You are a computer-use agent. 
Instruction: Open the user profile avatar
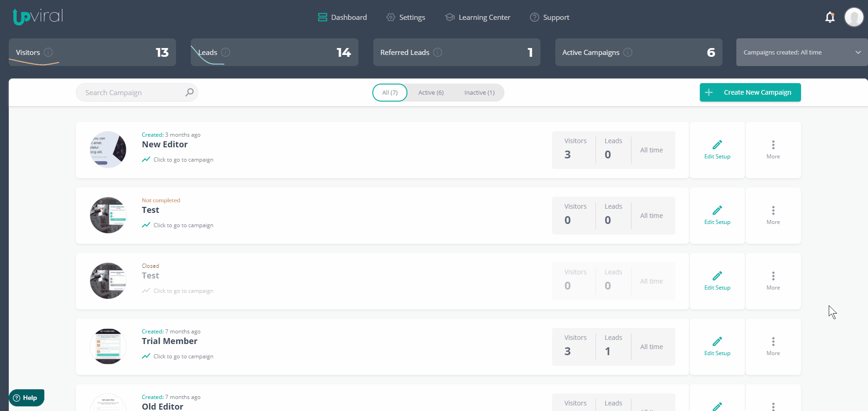[854, 17]
